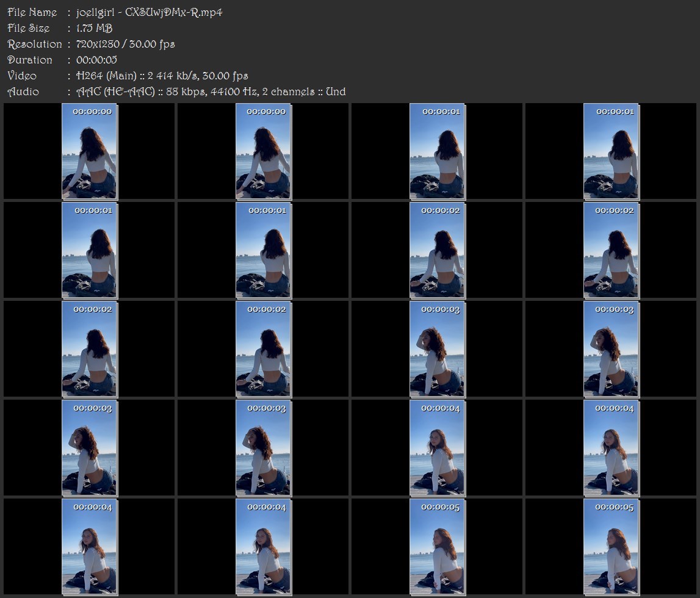The height and width of the screenshot is (598, 700).
Task: Choose the third of four 00:00:04 thumbnails
Action: click(89, 547)
